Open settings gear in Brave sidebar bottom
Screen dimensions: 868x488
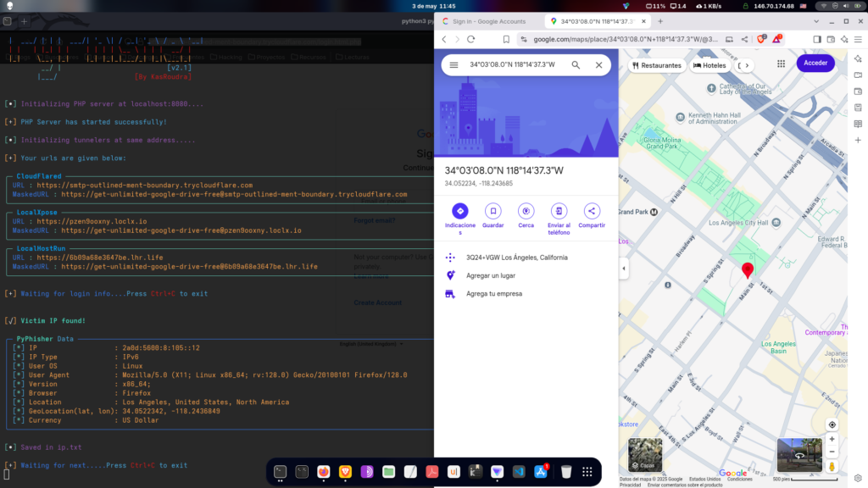click(858, 478)
